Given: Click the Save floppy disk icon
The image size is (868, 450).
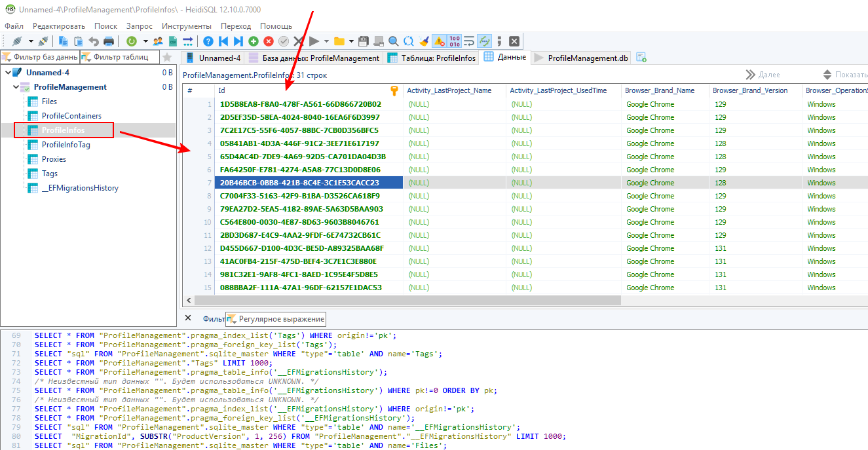Looking at the screenshot, I should click(x=363, y=41).
